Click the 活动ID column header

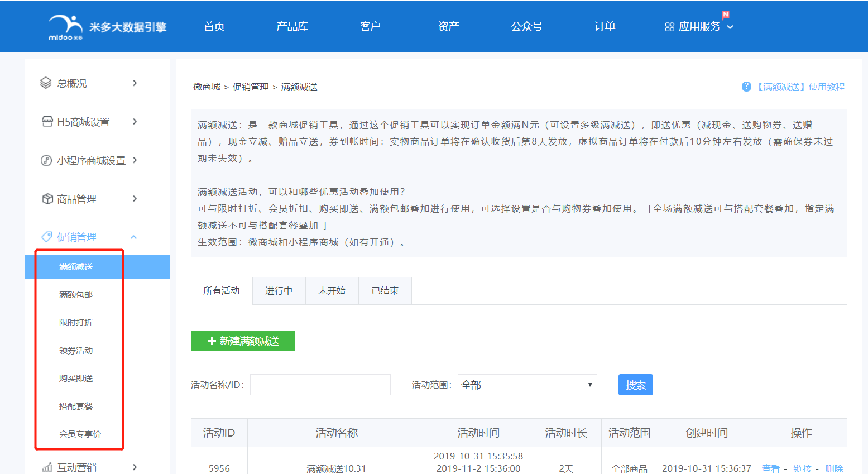[219, 433]
